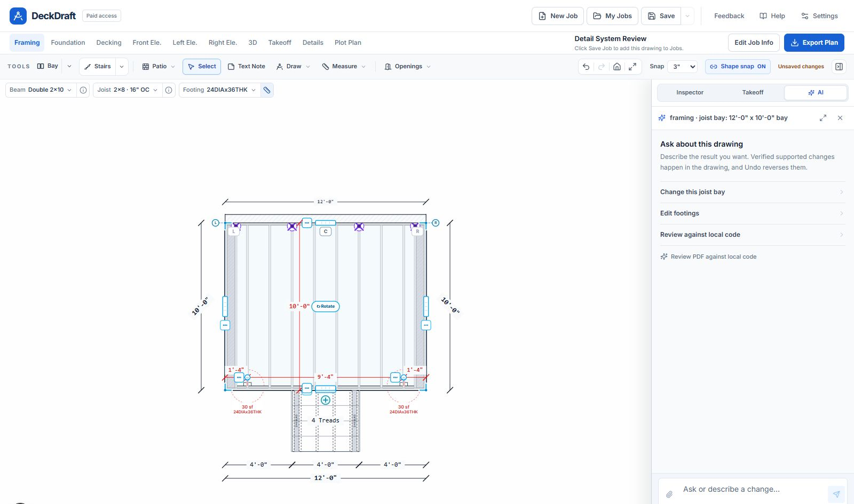Switch to the Foundation tab
The image size is (854, 504).
(68, 43)
